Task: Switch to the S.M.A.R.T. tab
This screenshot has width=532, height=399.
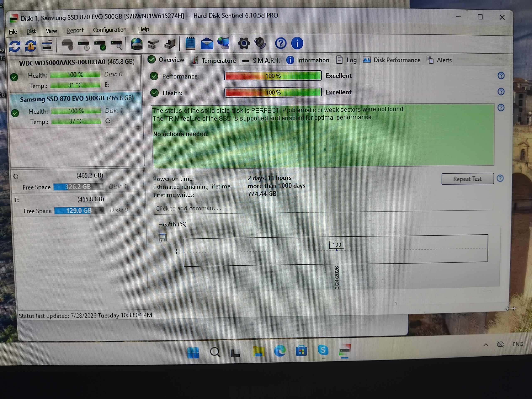Action: click(261, 61)
